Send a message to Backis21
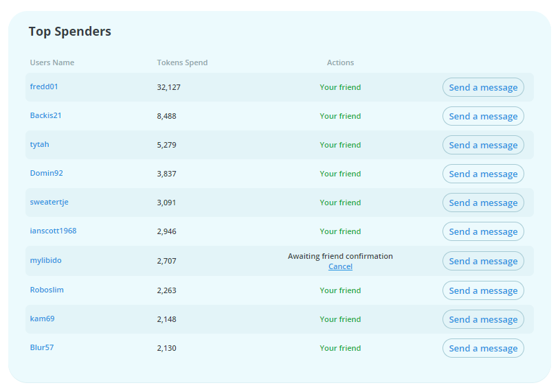The image size is (560, 392). (x=483, y=116)
